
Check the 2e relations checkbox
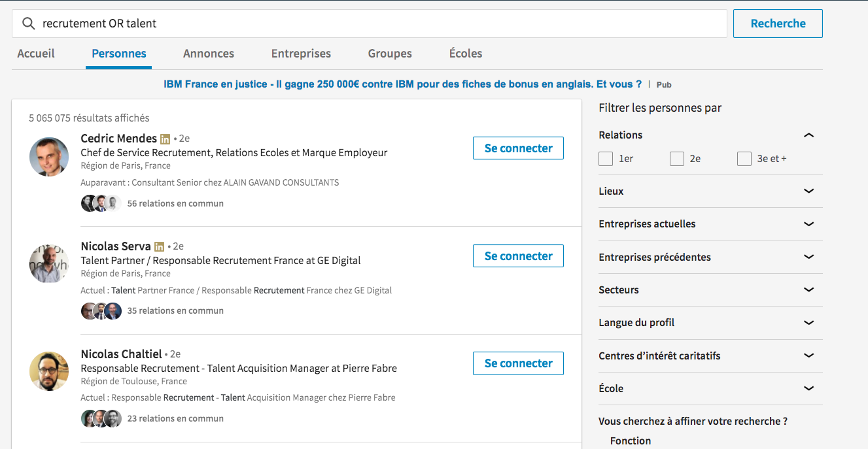[x=677, y=159]
